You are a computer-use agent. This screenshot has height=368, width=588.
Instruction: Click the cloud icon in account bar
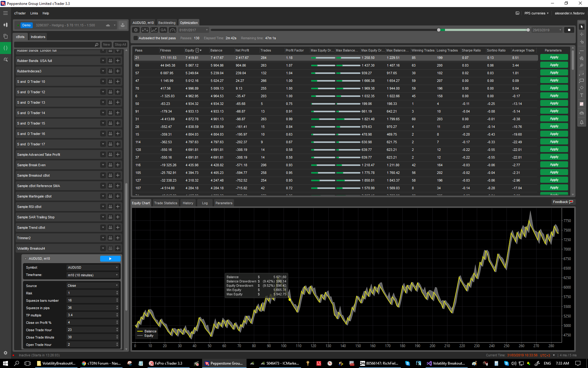pyautogui.click(x=108, y=25)
